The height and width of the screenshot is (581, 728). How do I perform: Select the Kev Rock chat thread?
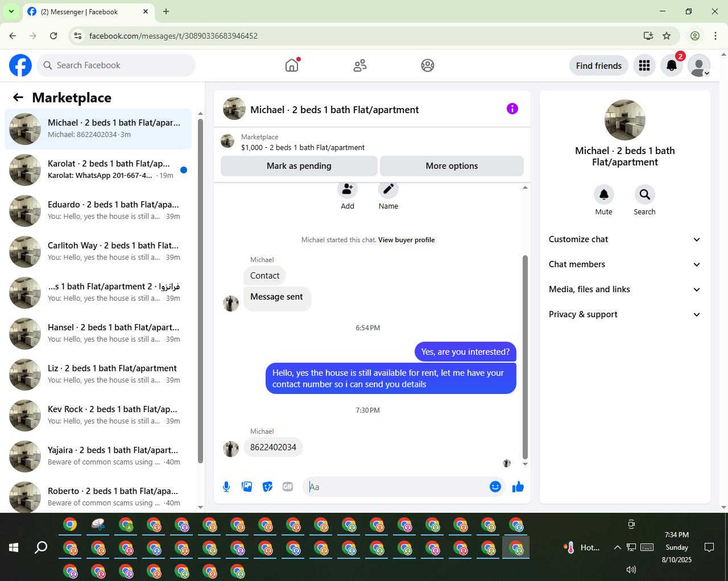98,416
